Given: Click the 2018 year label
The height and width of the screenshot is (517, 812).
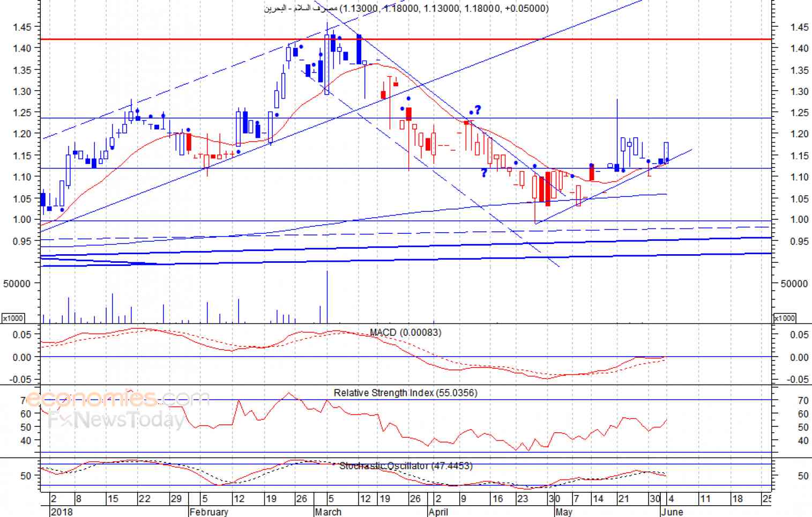Looking at the screenshot, I should (62, 512).
